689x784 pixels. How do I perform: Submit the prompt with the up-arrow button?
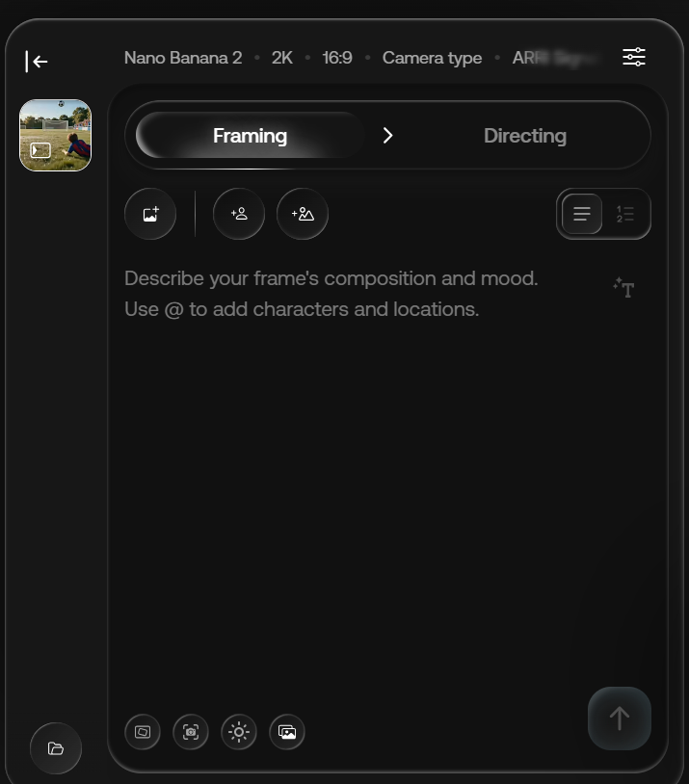(620, 718)
